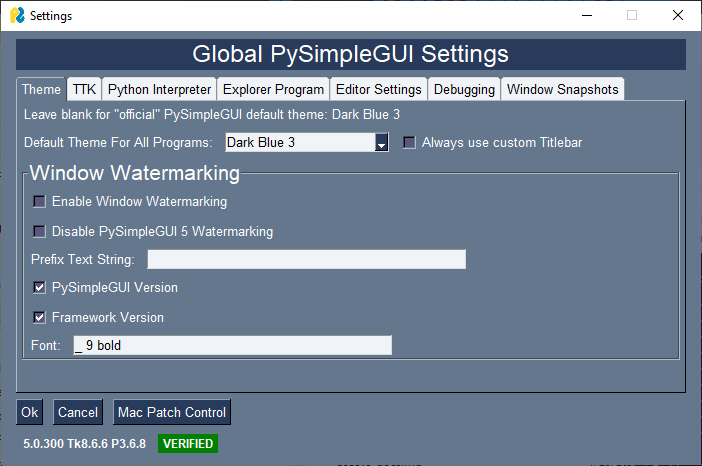The height and width of the screenshot is (466, 702).
Task: Open the Window Snapshots tab
Action: (x=562, y=89)
